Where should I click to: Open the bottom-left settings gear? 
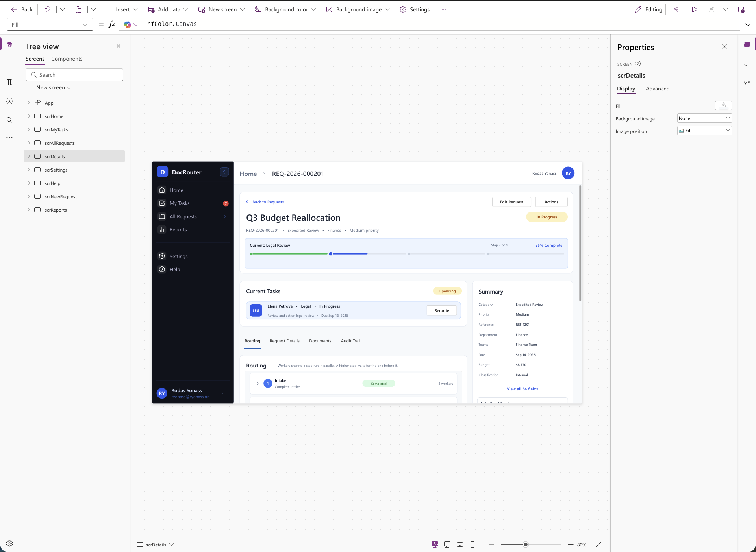pos(9,543)
